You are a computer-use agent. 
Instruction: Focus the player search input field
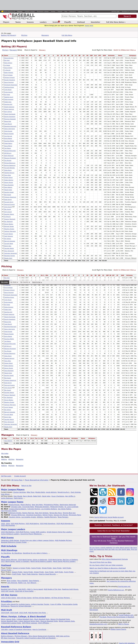pyautogui.click(x=89, y=16)
